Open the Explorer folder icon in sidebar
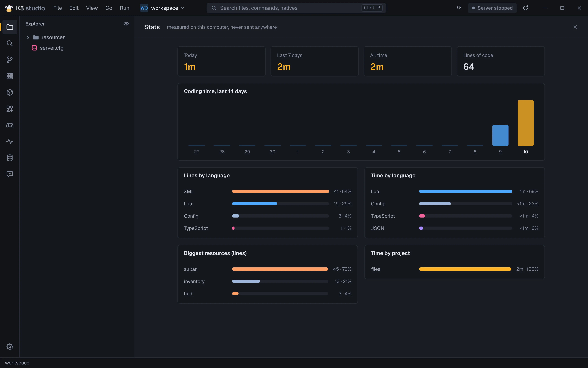 [x=10, y=27]
